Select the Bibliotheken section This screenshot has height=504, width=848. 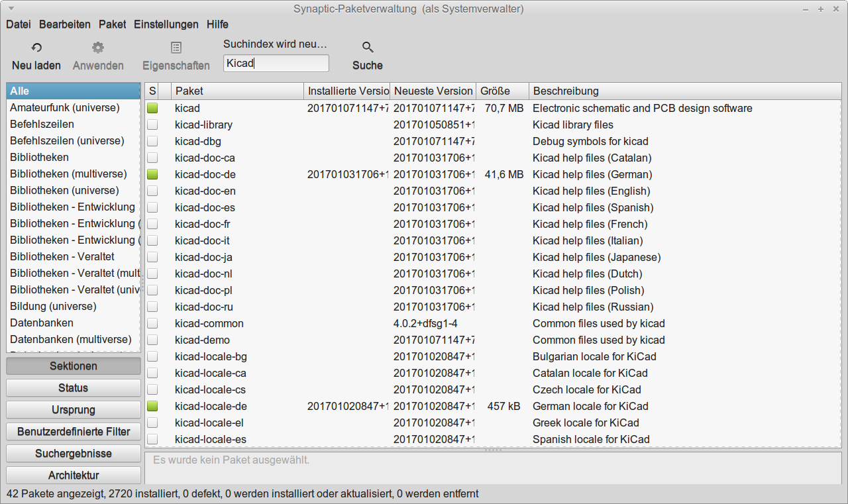(73, 158)
